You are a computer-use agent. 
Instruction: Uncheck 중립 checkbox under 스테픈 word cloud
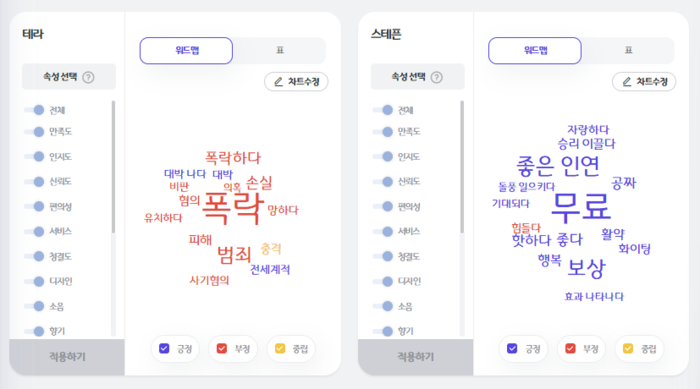[628, 348]
